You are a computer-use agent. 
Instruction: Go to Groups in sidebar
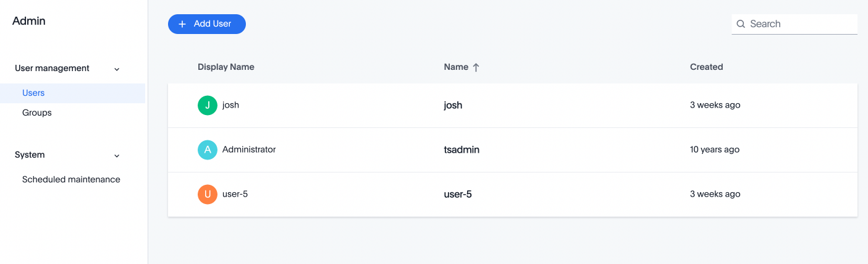pos(37,113)
